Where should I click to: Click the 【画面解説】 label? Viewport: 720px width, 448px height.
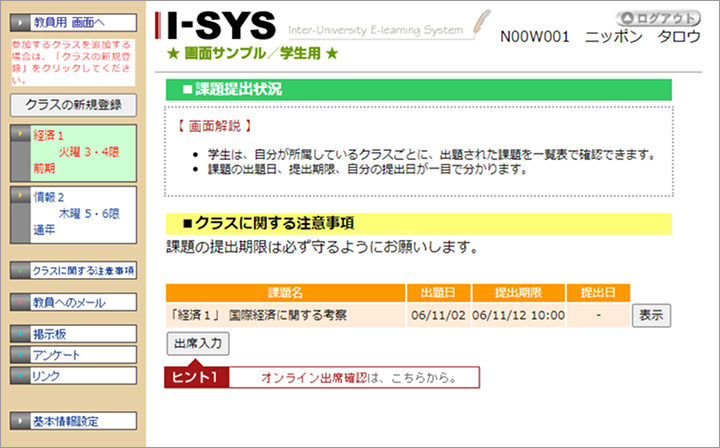[x=215, y=126]
